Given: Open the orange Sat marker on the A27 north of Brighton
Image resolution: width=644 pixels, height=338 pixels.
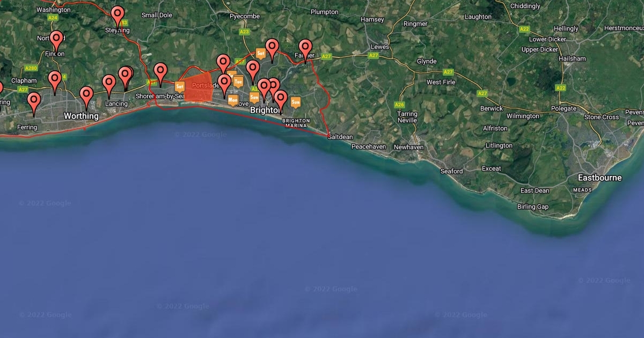Looking at the screenshot, I should [x=261, y=53].
